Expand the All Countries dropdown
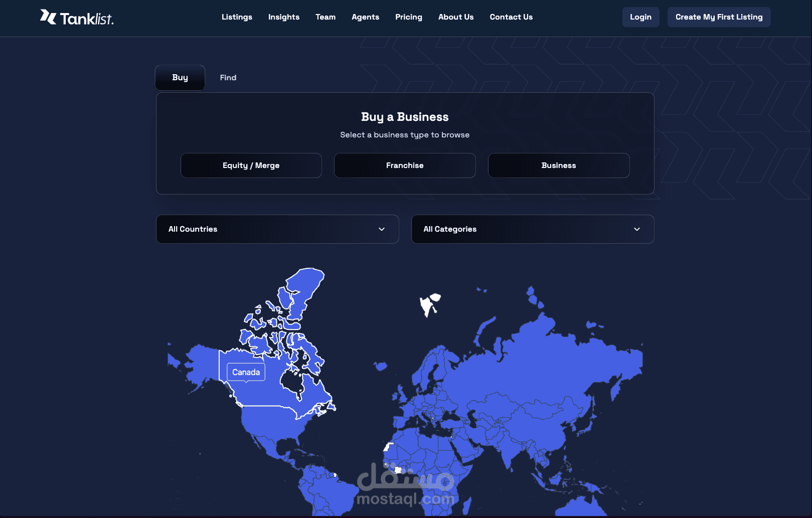Screen dimensions: 812x518 277,229
